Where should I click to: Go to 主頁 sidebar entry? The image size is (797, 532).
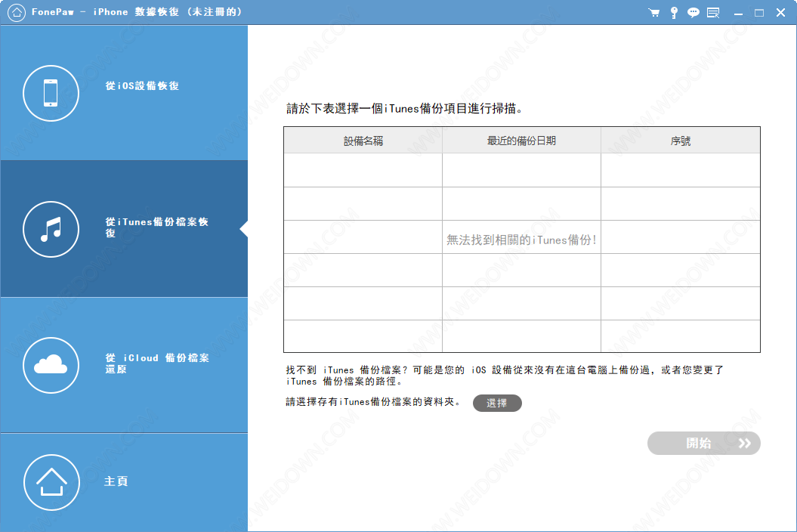pyautogui.click(x=124, y=482)
